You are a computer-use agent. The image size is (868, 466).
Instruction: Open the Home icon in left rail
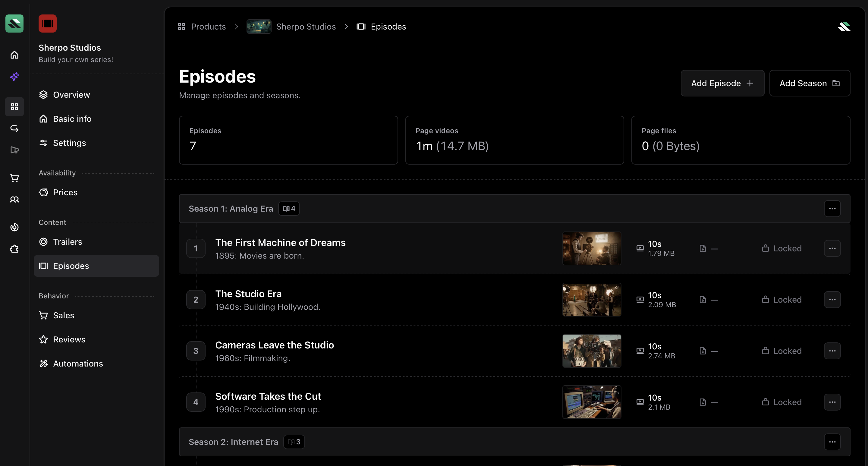coord(14,55)
